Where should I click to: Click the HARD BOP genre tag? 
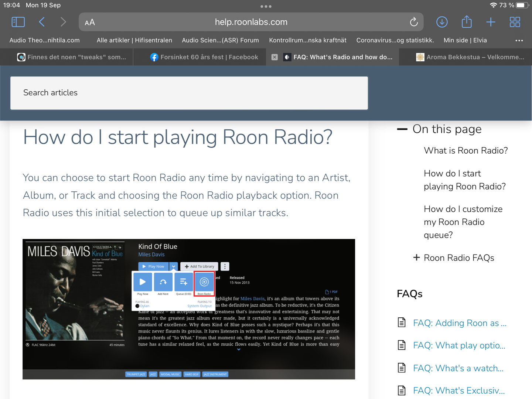tap(192, 374)
